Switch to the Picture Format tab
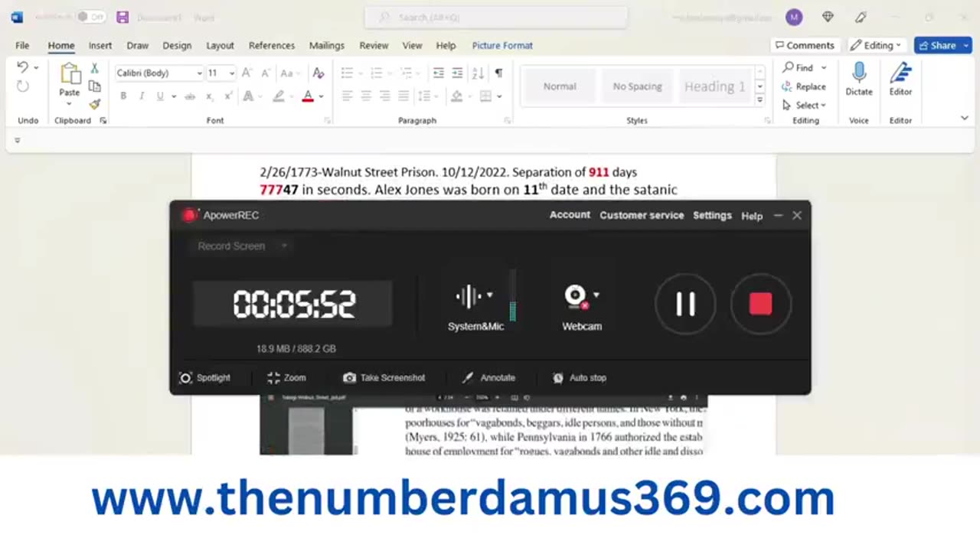The image size is (980, 551). pos(502,45)
